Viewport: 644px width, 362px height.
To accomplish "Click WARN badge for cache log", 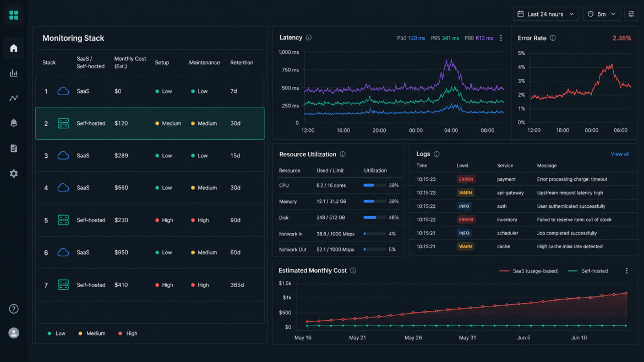I will coord(465,246).
